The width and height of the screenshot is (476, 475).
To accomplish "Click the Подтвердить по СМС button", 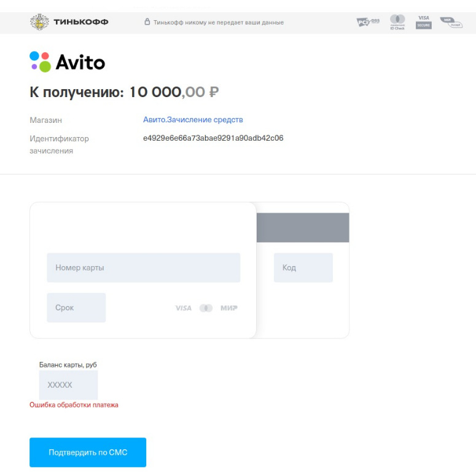I will [88, 452].
